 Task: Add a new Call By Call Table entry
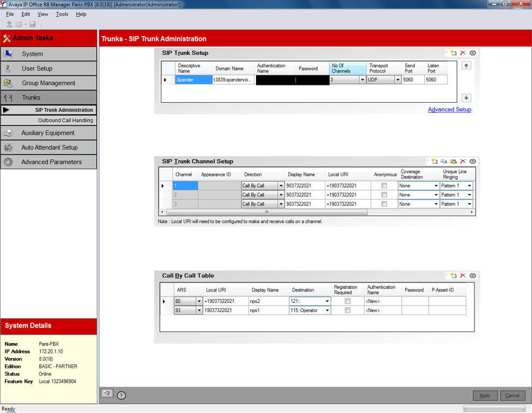(453, 276)
